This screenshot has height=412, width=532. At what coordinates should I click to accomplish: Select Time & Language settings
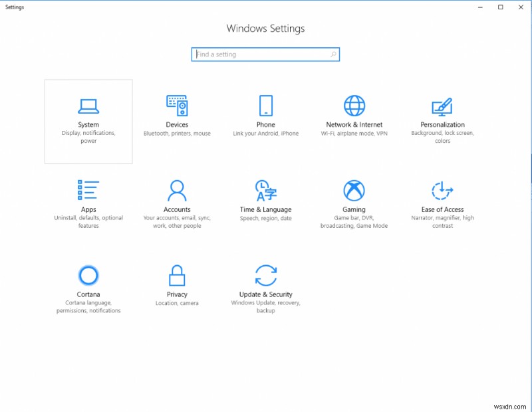tap(265, 203)
